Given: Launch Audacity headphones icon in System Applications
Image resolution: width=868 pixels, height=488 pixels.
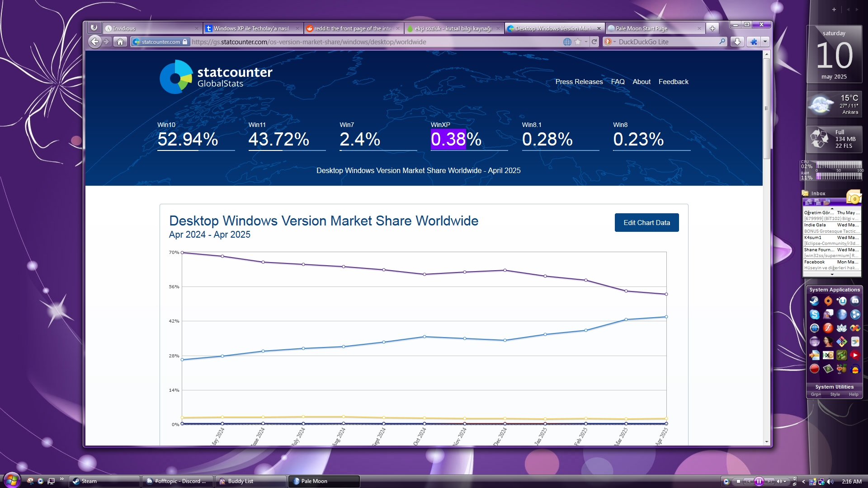Looking at the screenshot, I should [x=855, y=369].
